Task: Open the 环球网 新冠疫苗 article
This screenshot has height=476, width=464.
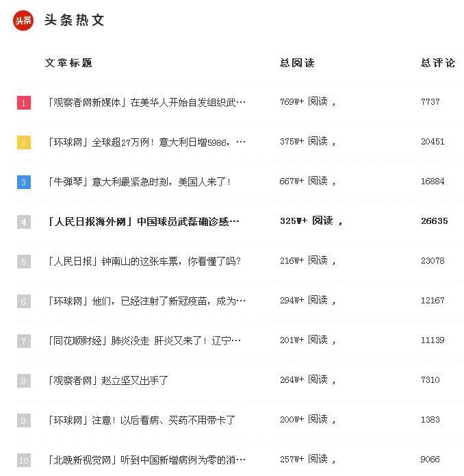Action: [146, 301]
